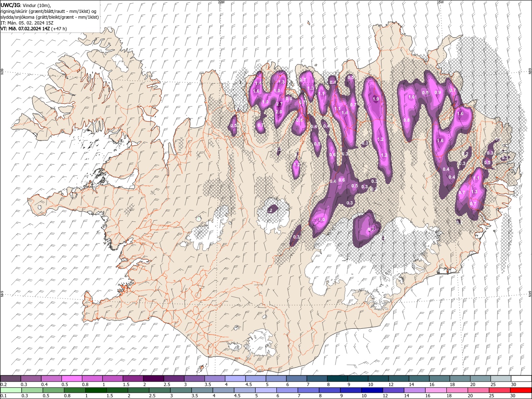Click the 0.2–0.3 swatch in upper legend row

point(11,379)
